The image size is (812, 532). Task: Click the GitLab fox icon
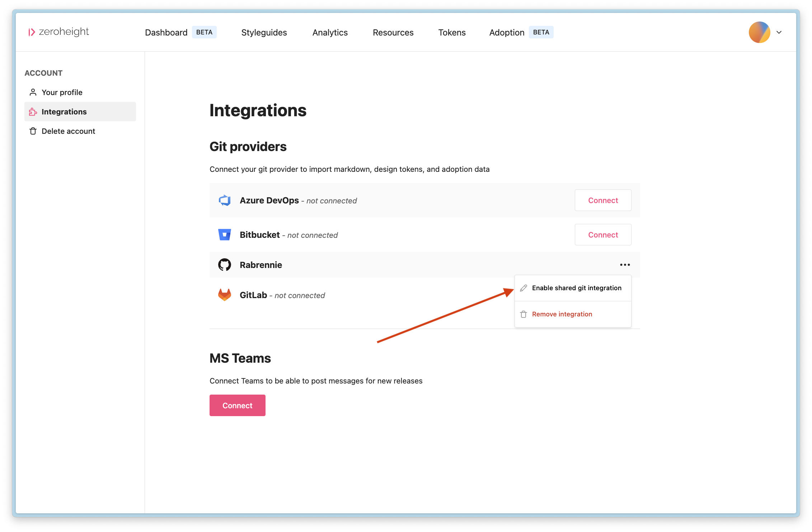click(x=225, y=295)
